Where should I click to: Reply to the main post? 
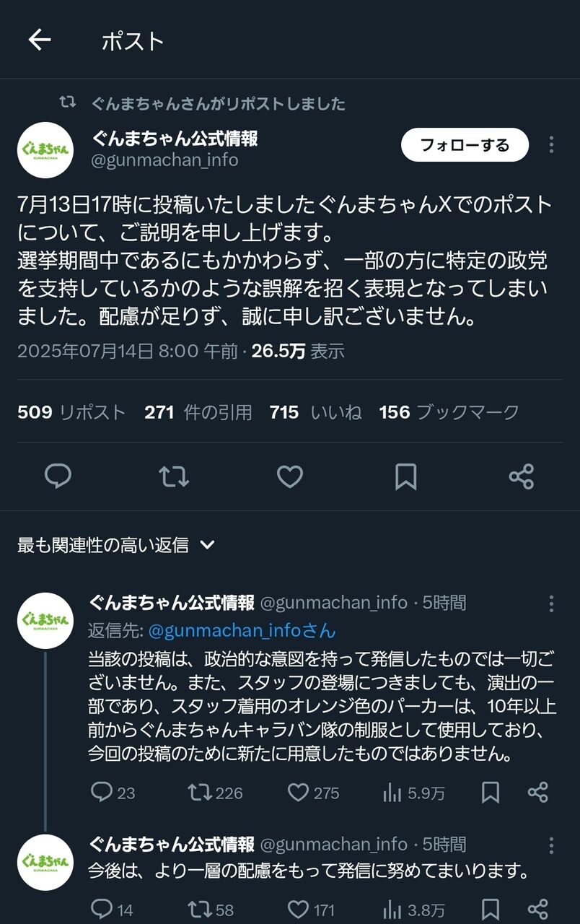[58, 476]
